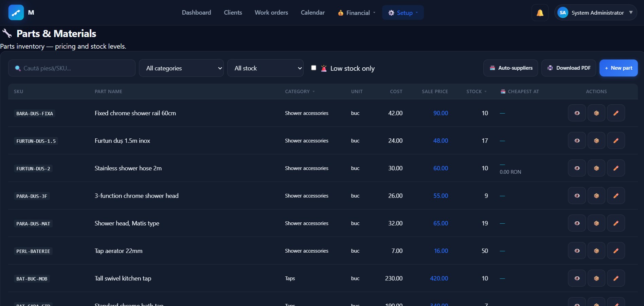View details for PERL-BATERIE part
Screen dimensions: 644x306
577,251
